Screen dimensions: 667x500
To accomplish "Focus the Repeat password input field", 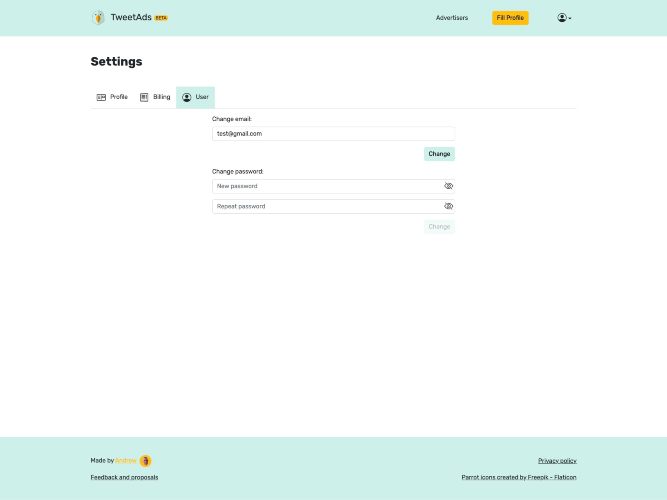I will (334, 206).
